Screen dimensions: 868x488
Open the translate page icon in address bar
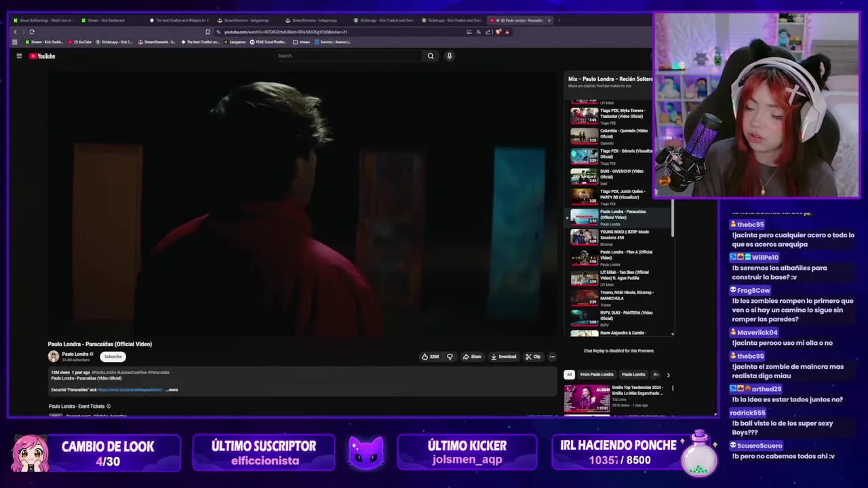[x=479, y=32]
